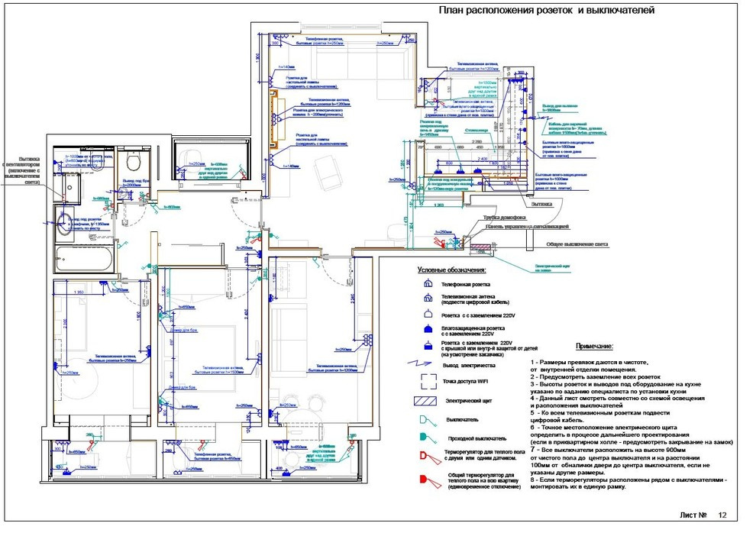The width and height of the screenshot is (756, 536).
Task: Click the WiFi access point dashed square symbol
Action: [428, 382]
